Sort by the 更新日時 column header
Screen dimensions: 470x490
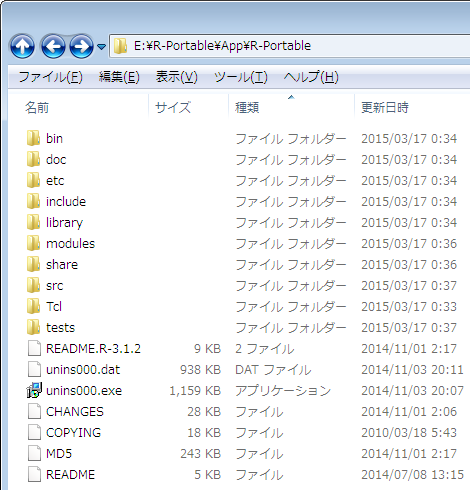(412, 107)
